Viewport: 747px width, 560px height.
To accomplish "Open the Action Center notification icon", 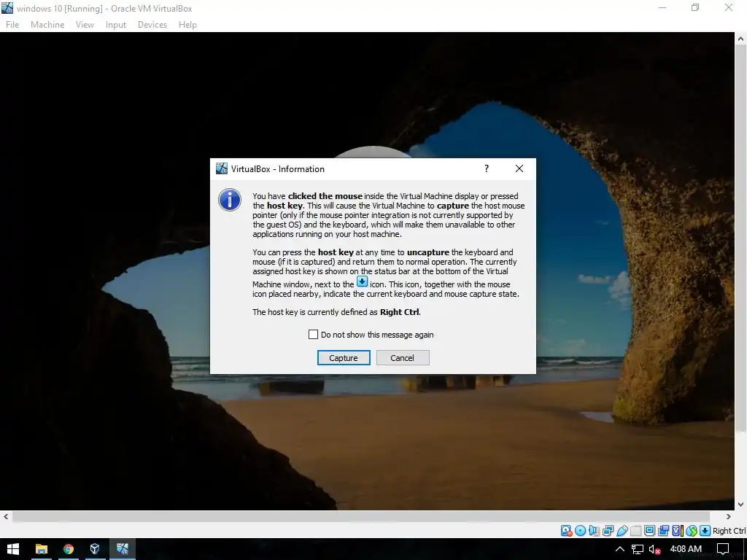I will point(723,549).
